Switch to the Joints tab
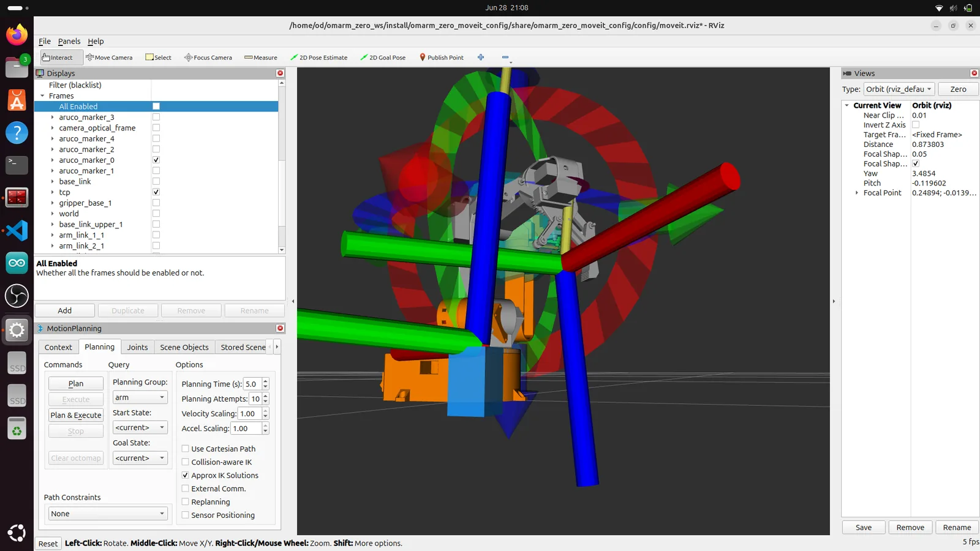The height and width of the screenshot is (551, 980). [x=137, y=347]
